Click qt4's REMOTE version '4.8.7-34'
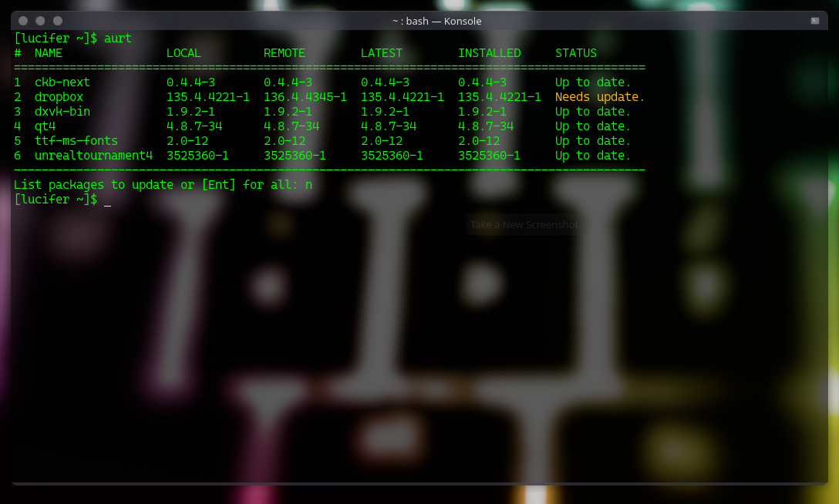Viewport: 839px width, 504px height. pos(291,126)
